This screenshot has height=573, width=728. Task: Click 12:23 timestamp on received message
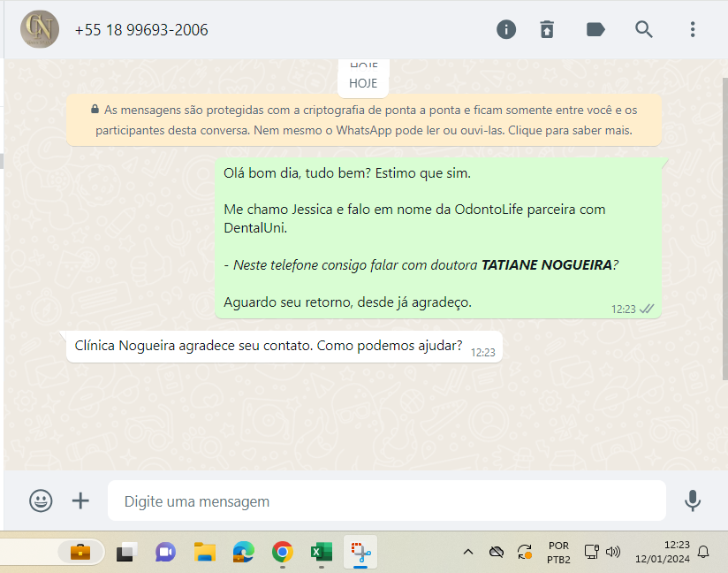click(x=483, y=353)
